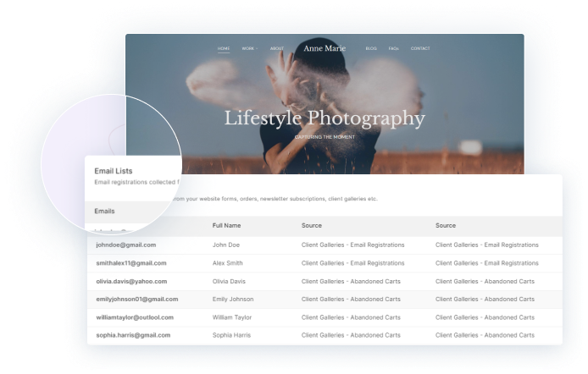Open the HOME menu item

pyautogui.click(x=224, y=48)
